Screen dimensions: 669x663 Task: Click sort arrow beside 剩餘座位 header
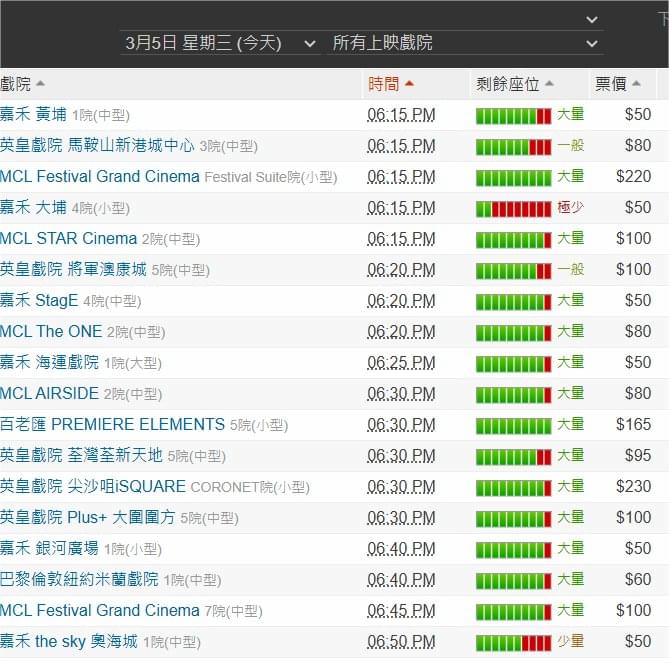coord(549,83)
